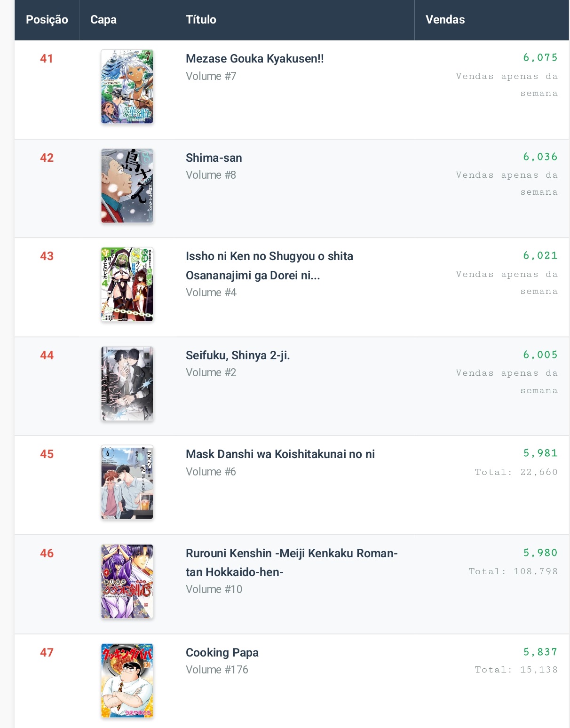The image size is (570, 728).
Task: Click the Cooking Papa volume 176 cover
Action: click(127, 681)
